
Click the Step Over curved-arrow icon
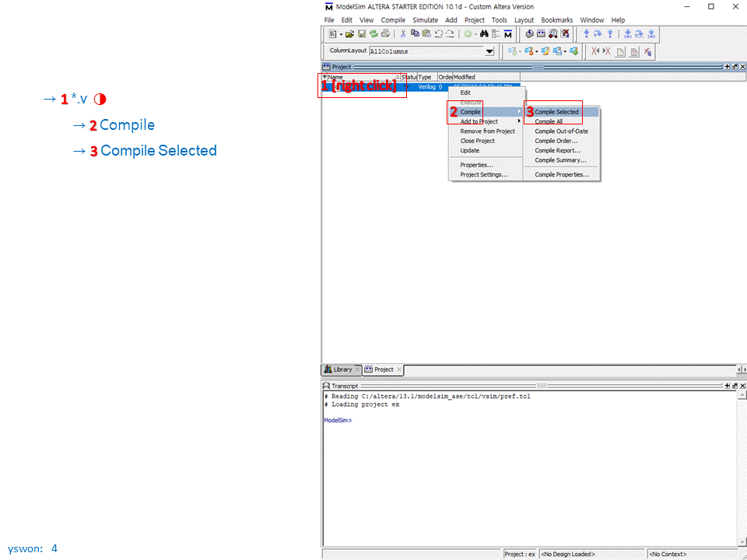pos(598,34)
